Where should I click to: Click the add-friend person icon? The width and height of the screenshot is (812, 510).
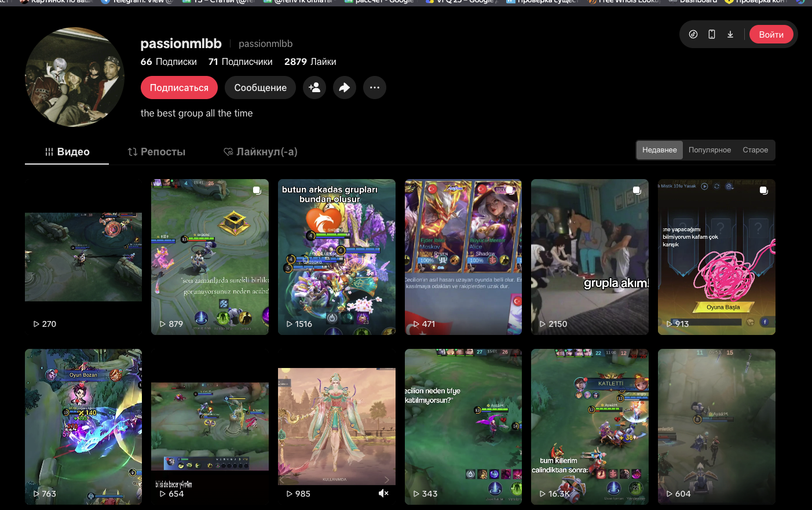(x=314, y=88)
